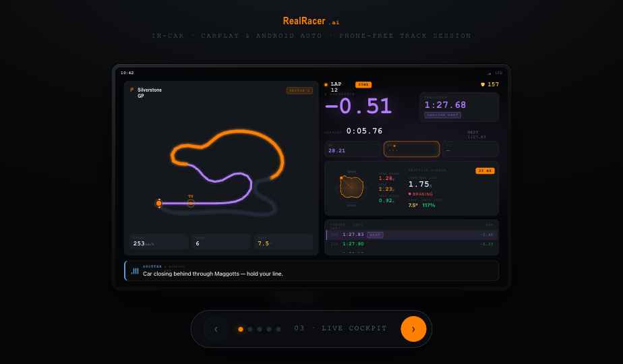Click the G-force friction circle graphic
This screenshot has width=623, height=364.
[352, 187]
